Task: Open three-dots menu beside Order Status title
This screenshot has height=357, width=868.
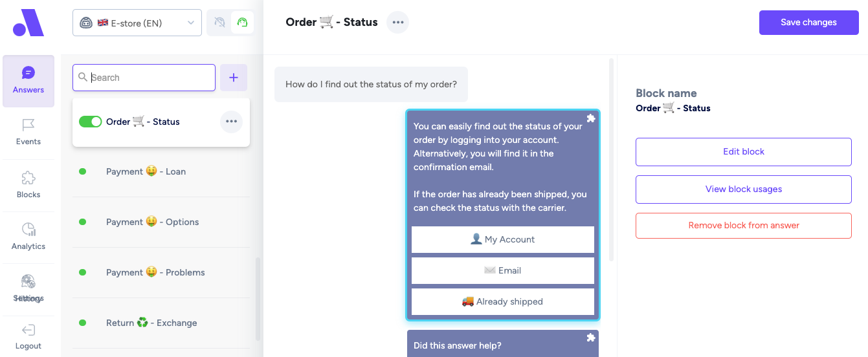Action: pyautogui.click(x=398, y=23)
